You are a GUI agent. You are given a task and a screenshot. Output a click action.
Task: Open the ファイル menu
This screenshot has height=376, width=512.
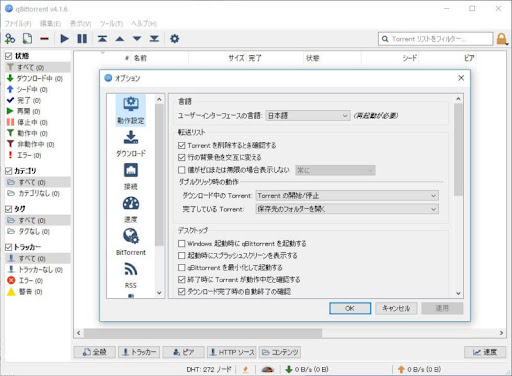click(18, 24)
